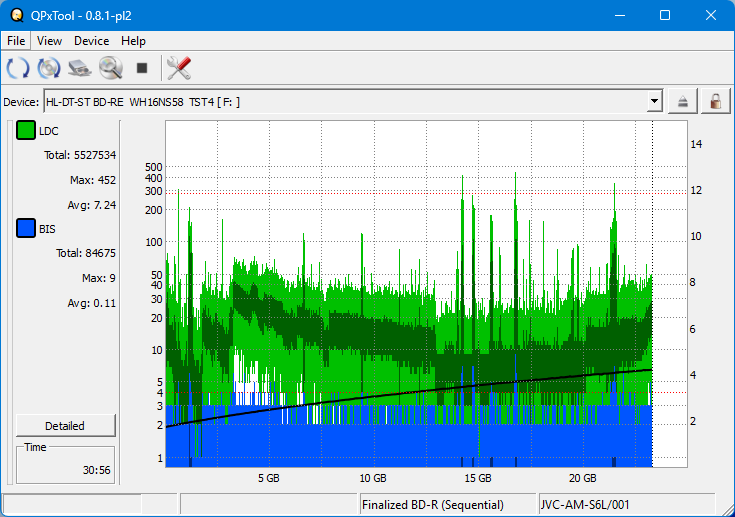Click the BIS Max: 9 value
The image size is (735, 517).
click(x=99, y=278)
